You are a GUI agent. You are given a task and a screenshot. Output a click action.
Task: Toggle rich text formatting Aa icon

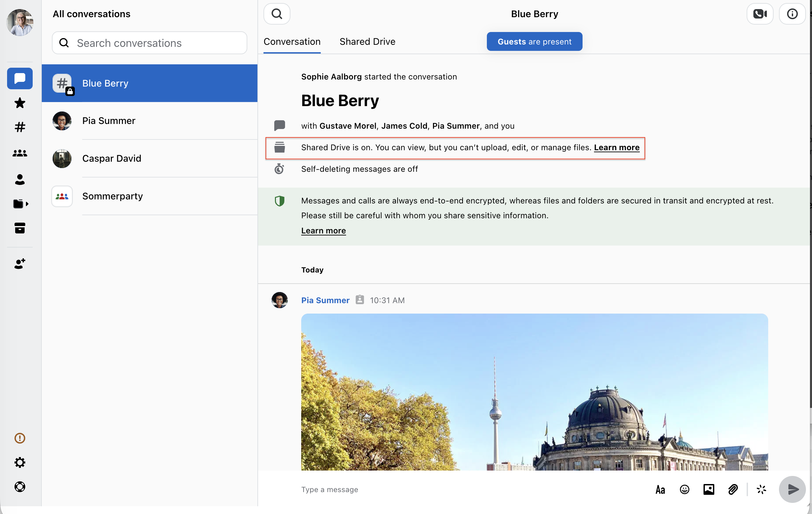pyautogui.click(x=660, y=489)
